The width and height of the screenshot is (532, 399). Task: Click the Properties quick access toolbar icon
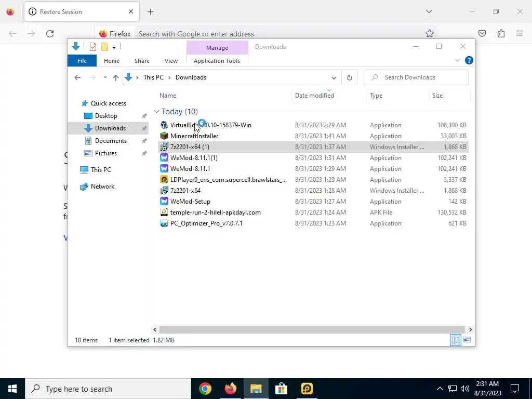(x=92, y=47)
